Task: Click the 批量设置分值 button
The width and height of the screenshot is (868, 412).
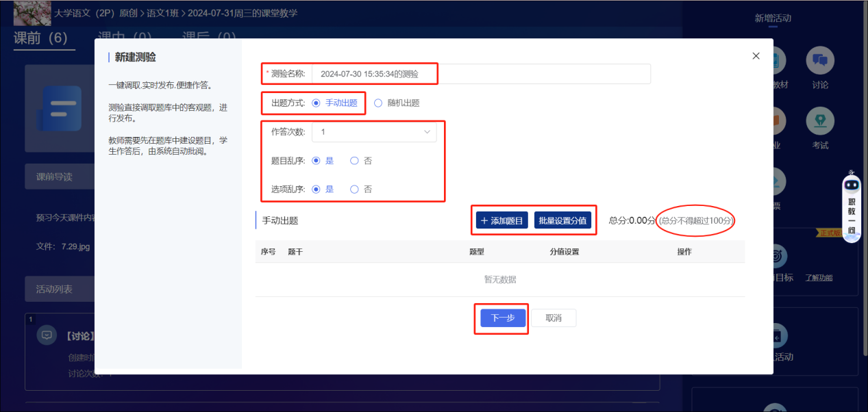Action: tap(562, 220)
